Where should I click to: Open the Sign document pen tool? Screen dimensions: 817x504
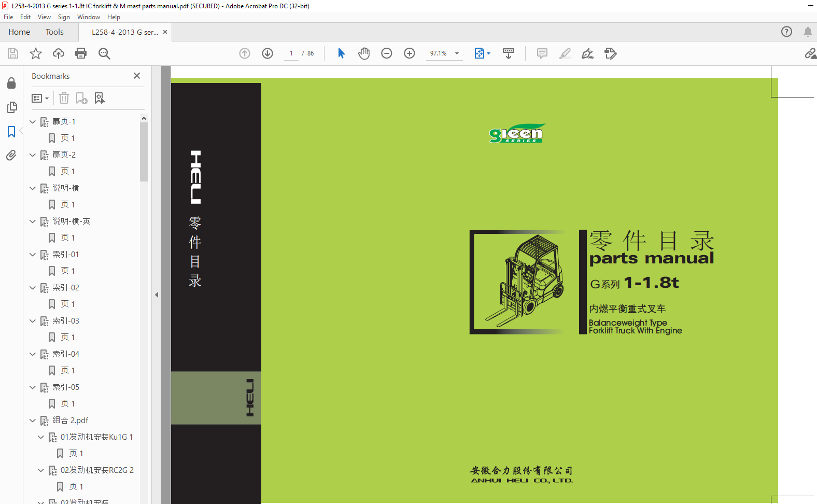pyautogui.click(x=587, y=53)
